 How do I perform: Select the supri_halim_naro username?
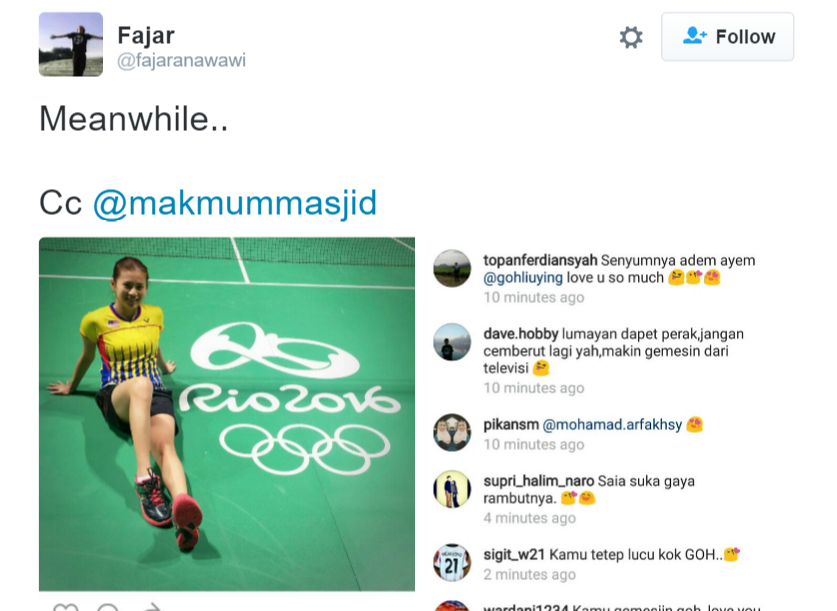[x=539, y=481]
